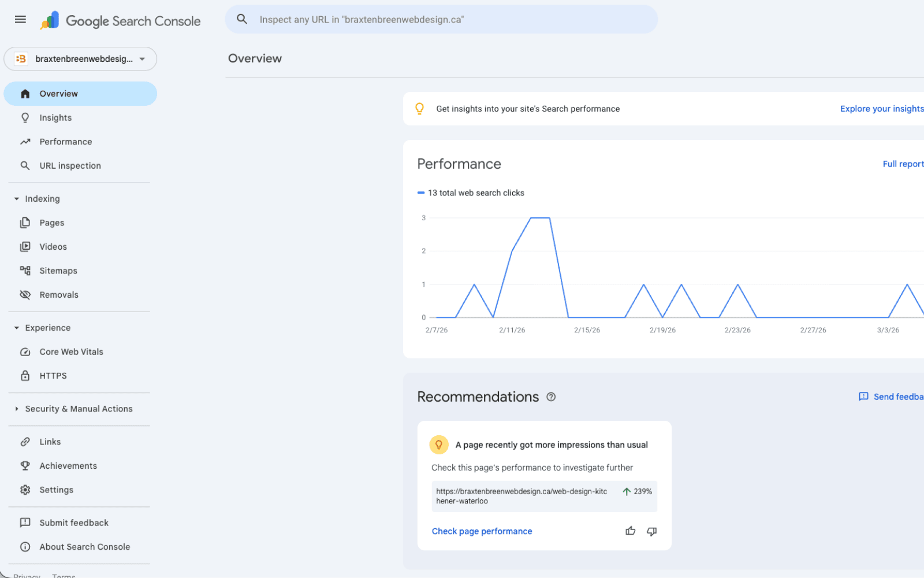Click the Explore your insights link
The image size is (924, 578).
tap(881, 108)
